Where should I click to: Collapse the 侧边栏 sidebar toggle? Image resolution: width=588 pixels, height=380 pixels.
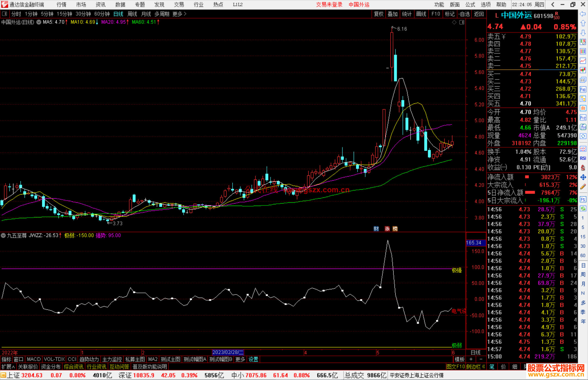[x=476, y=367]
